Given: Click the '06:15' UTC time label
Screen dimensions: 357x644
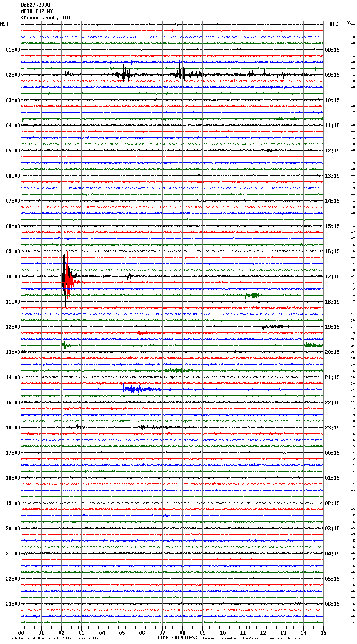Looking at the screenshot, I should pyautogui.click(x=332, y=604).
